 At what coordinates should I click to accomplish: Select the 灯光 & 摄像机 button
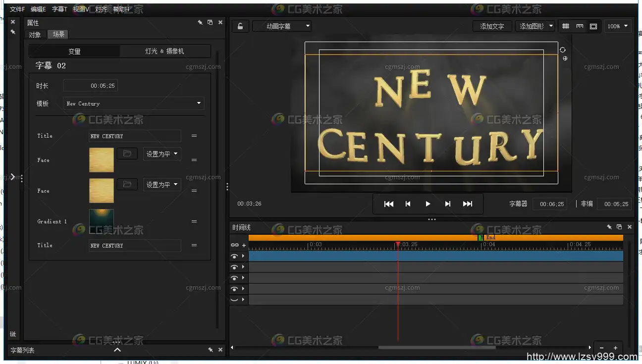pos(164,51)
